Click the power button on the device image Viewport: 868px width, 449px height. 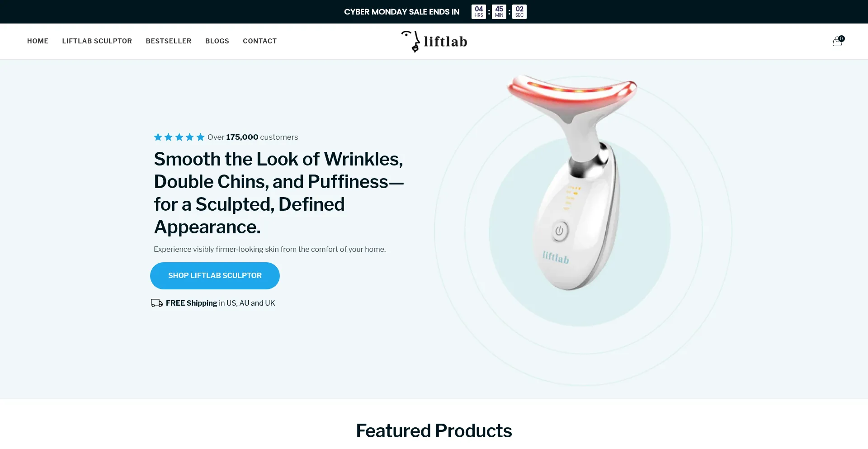(x=559, y=231)
